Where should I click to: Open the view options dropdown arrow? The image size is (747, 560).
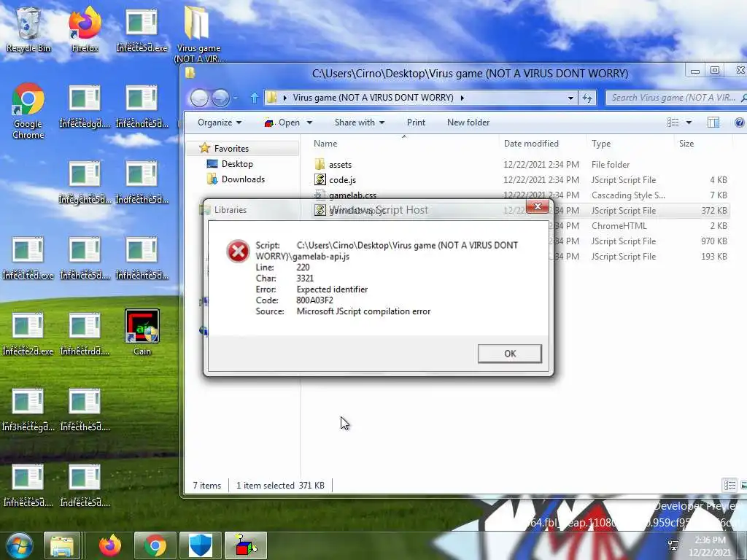(689, 122)
